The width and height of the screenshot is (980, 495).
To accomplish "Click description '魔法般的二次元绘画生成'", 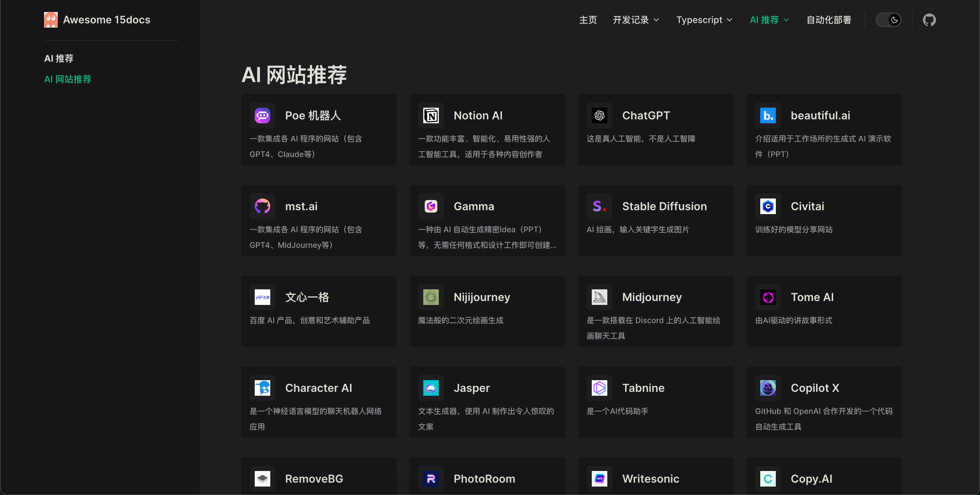I will (x=460, y=320).
